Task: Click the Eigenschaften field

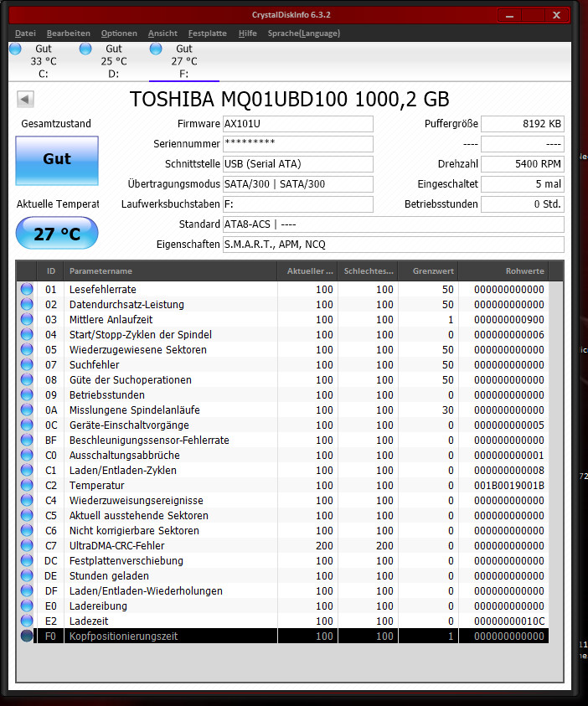Action: click(x=394, y=244)
